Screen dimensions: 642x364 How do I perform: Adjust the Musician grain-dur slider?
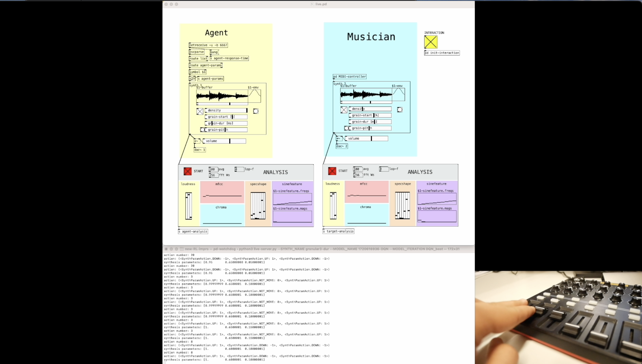370,122
